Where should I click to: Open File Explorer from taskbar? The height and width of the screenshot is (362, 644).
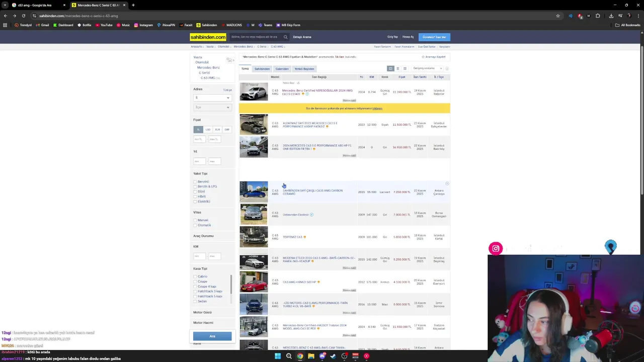[x=311, y=356]
